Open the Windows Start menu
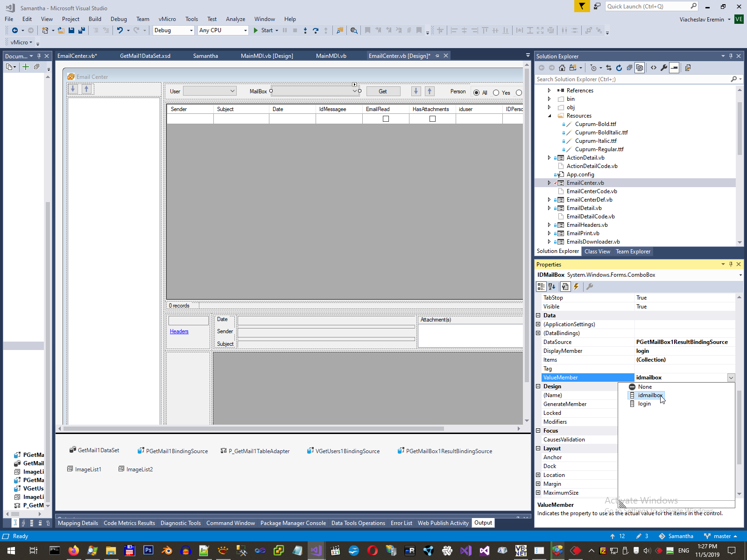This screenshot has height=560, width=747. click(x=11, y=551)
